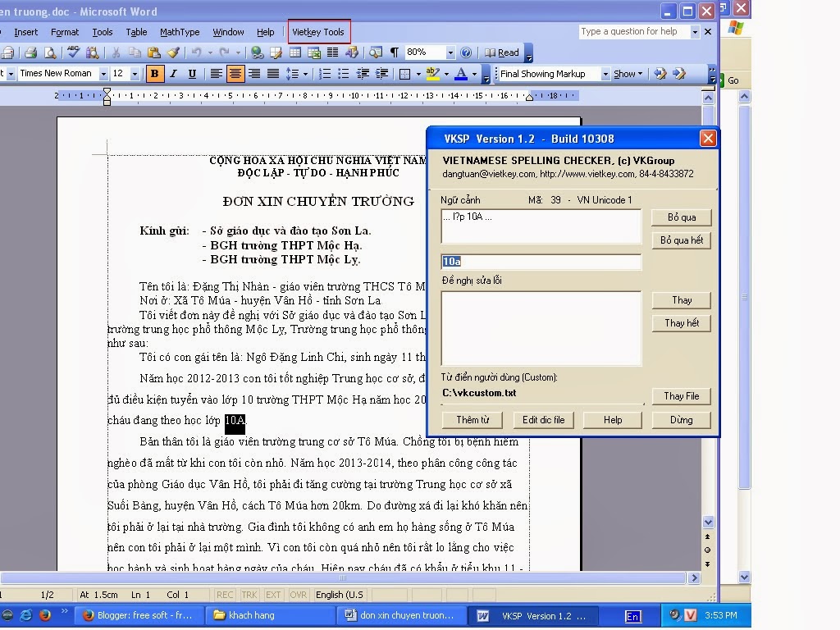Click the 10a text field in VKSP

tap(541, 262)
